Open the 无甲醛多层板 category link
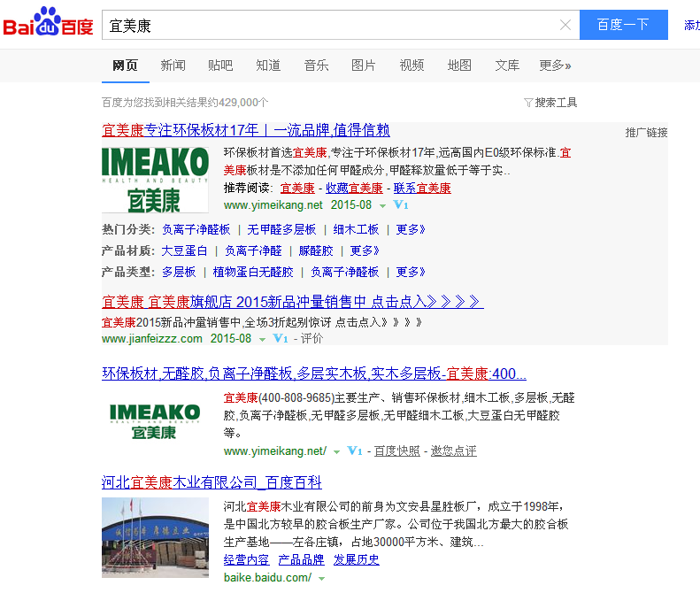 point(281,229)
